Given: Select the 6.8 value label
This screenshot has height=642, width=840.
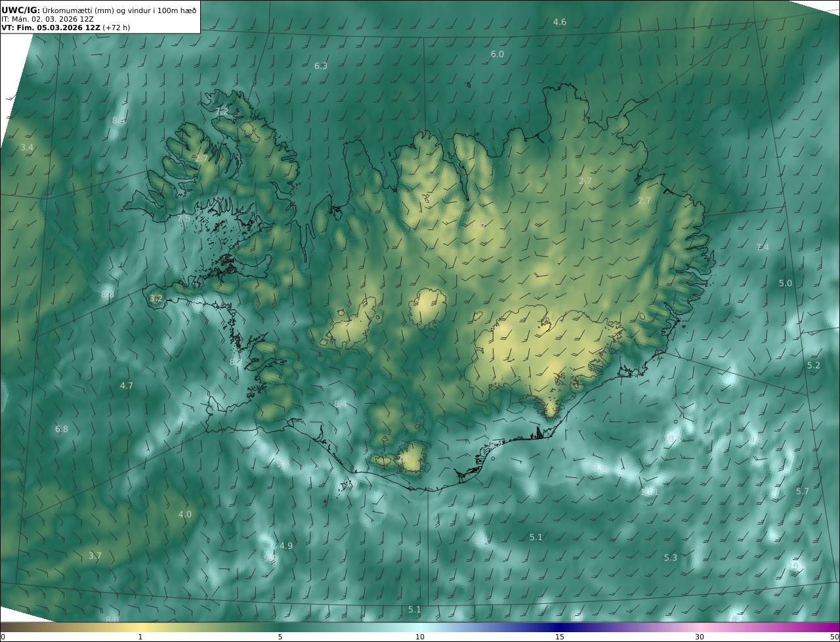Looking at the screenshot, I should 62,429.
